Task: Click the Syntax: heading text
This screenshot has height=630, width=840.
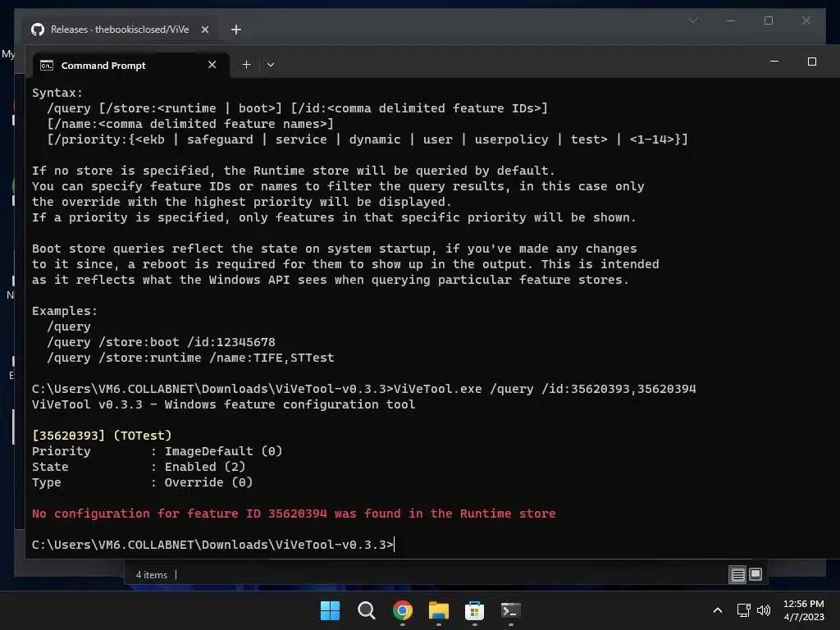Action: pyautogui.click(x=57, y=93)
